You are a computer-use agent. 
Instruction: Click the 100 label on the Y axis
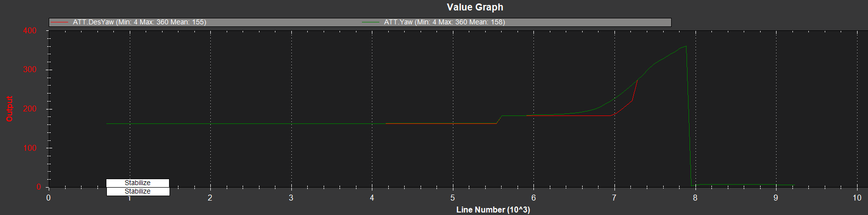[x=30, y=148]
